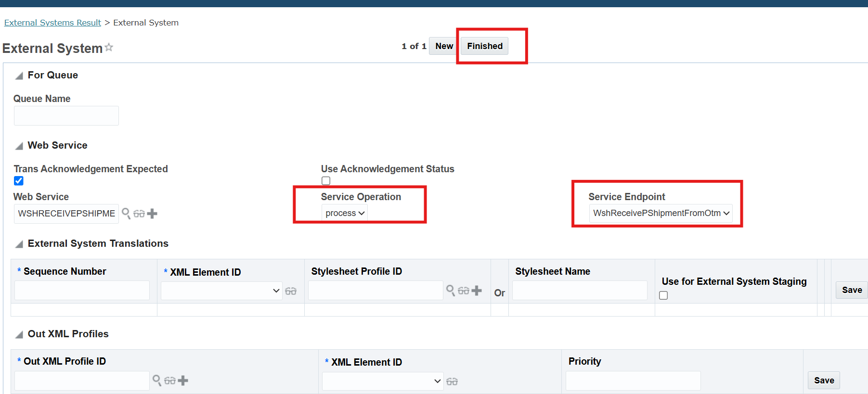Viewport: 868px width, 394px height.
Task: Go back to External Systems Result link
Action: coord(52,23)
